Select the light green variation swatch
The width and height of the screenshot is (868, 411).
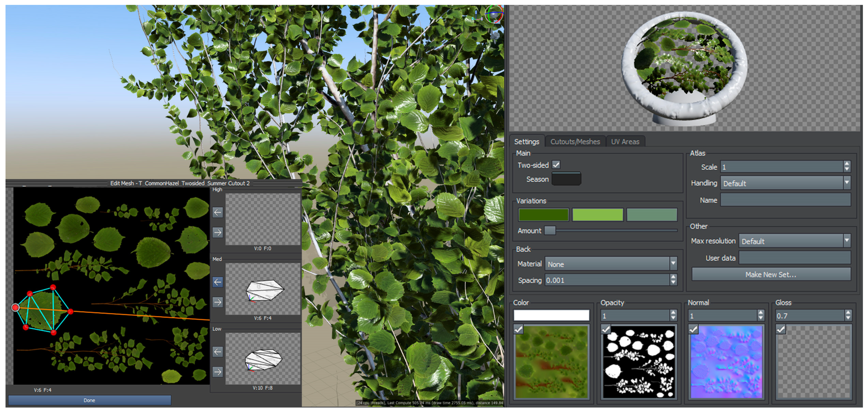coord(597,215)
